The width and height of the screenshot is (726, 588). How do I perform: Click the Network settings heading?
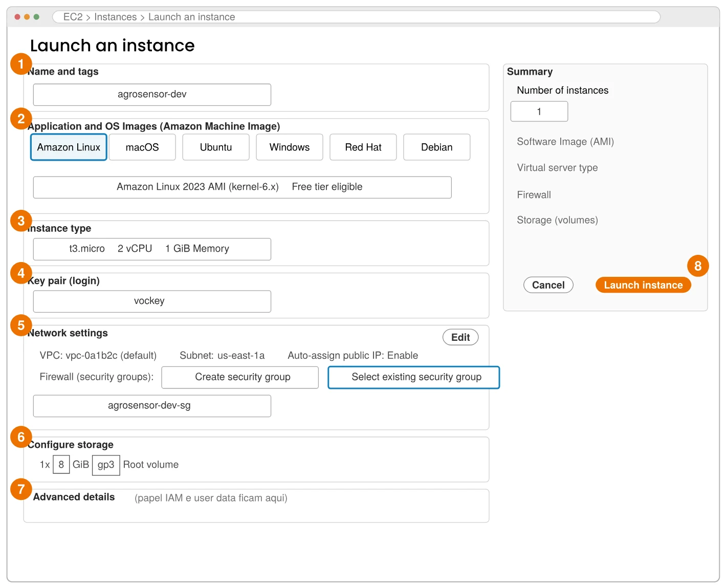68,333
